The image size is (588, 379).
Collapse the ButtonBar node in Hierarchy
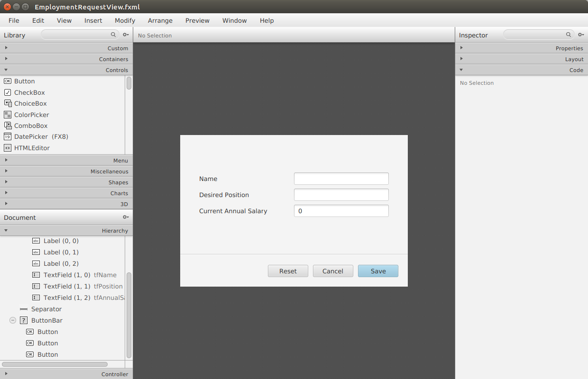pyautogui.click(x=13, y=321)
